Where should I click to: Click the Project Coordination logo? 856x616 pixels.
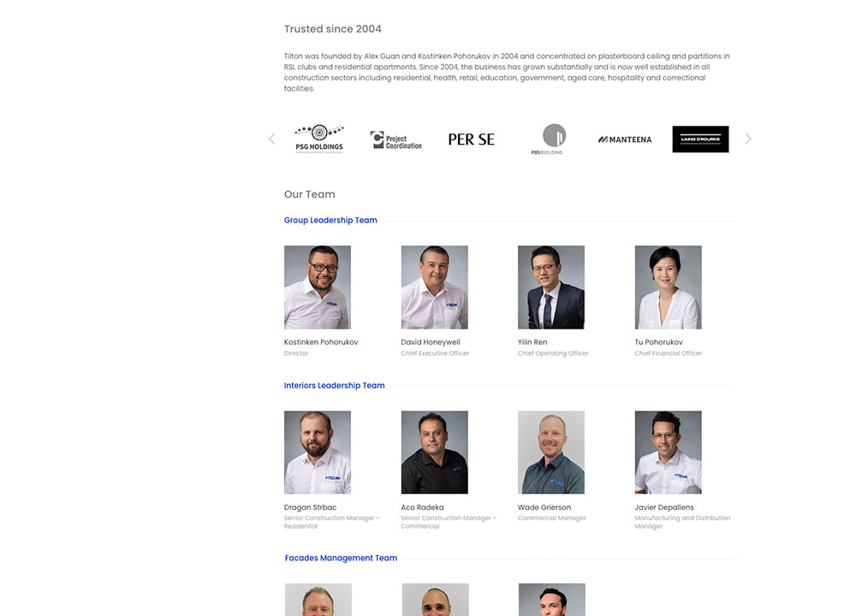395,139
